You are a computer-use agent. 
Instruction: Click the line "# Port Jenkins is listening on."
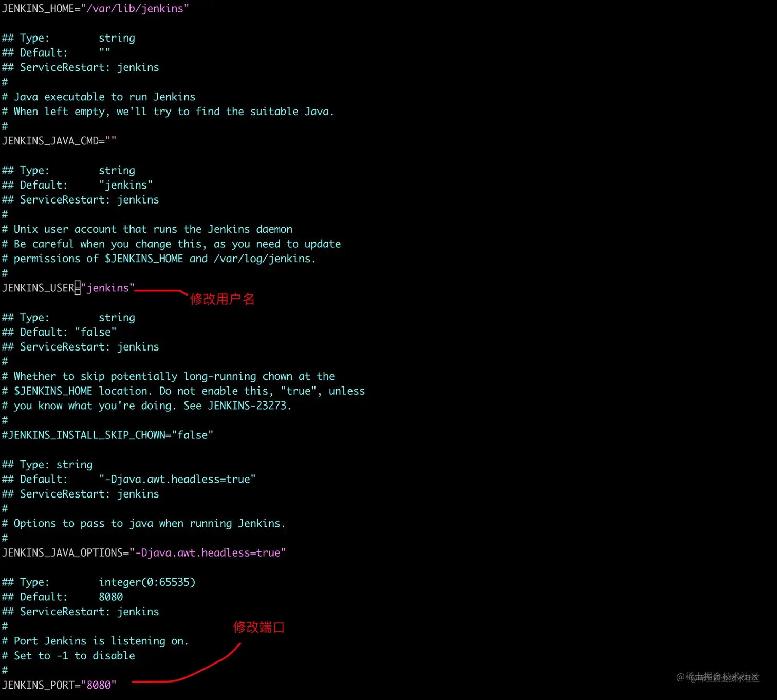95,641
